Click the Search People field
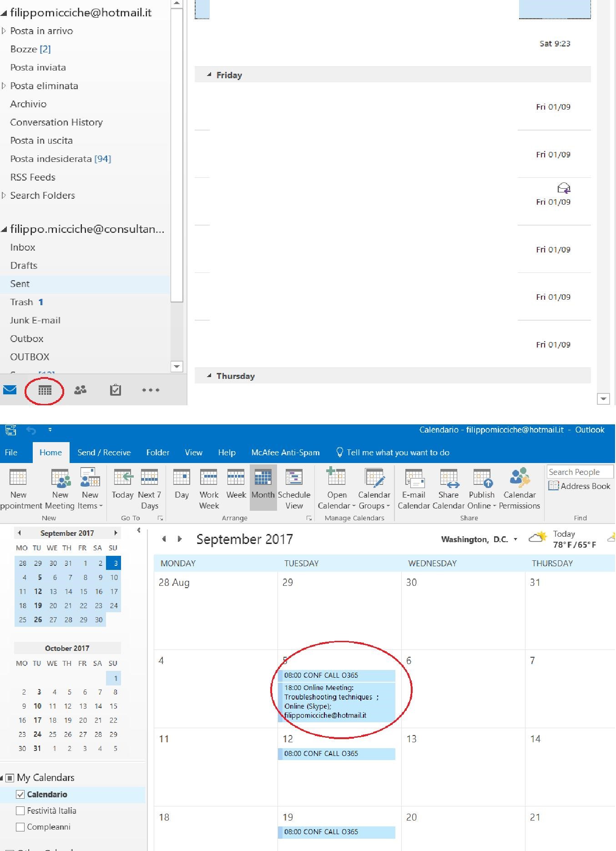The height and width of the screenshot is (851, 616). click(x=580, y=472)
